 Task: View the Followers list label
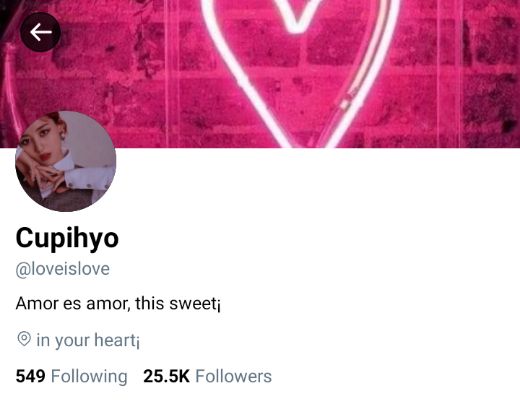233,376
